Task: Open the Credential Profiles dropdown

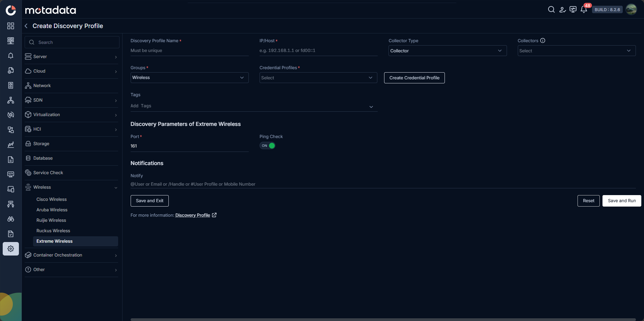Action: tap(318, 78)
